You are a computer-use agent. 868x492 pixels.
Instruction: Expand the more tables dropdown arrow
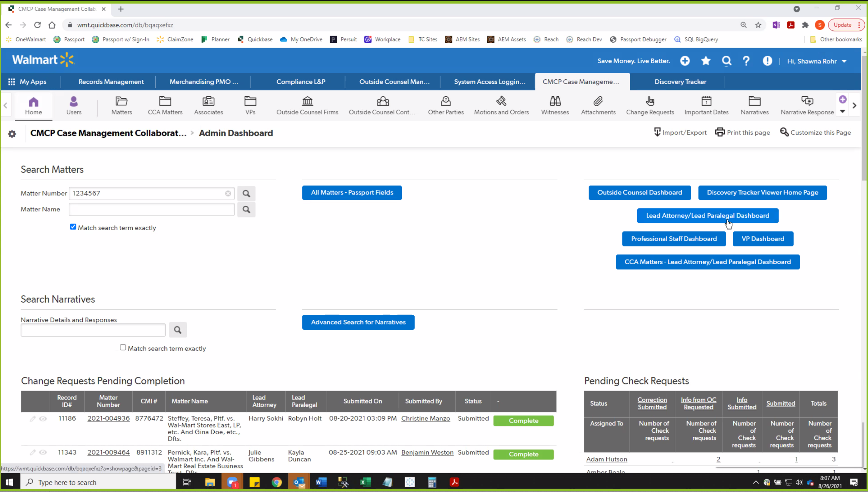842,112
